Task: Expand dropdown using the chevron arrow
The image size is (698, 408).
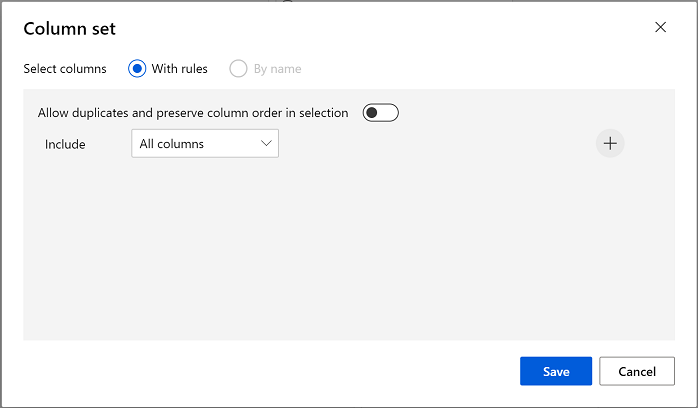Action: [266, 144]
